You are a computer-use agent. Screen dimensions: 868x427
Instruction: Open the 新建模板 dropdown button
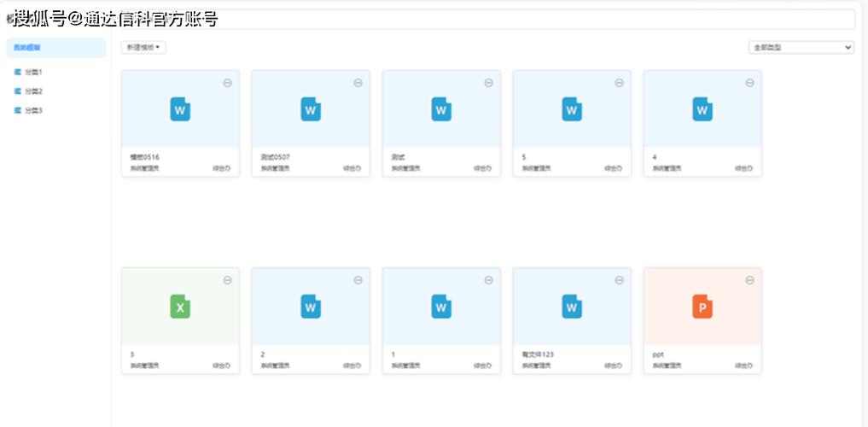click(x=143, y=48)
